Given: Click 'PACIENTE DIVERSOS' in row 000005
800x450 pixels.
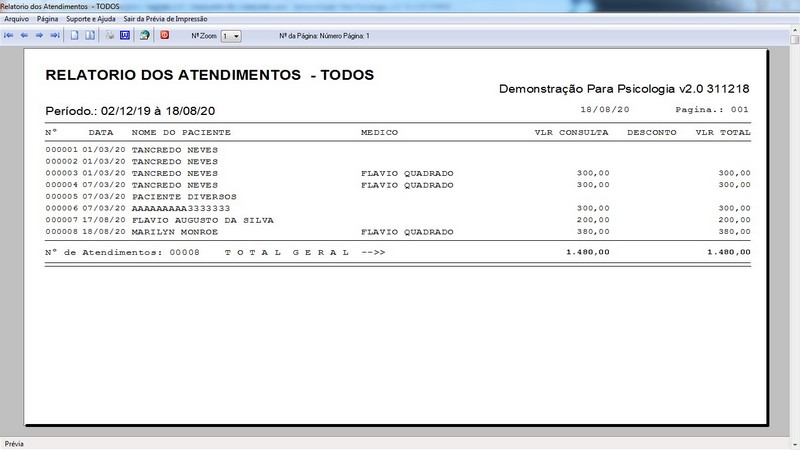Looking at the screenshot, I should coord(184,197).
